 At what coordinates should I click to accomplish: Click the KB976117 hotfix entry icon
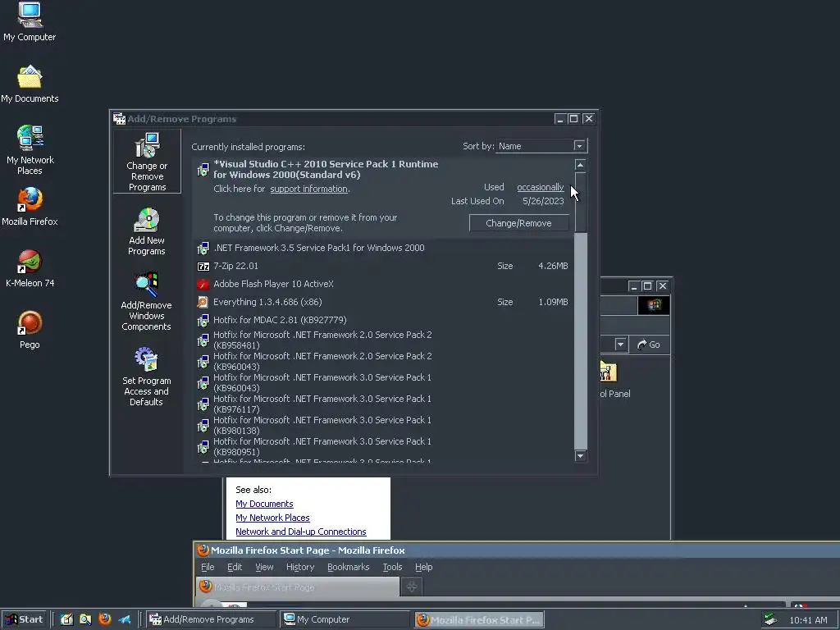203,404
